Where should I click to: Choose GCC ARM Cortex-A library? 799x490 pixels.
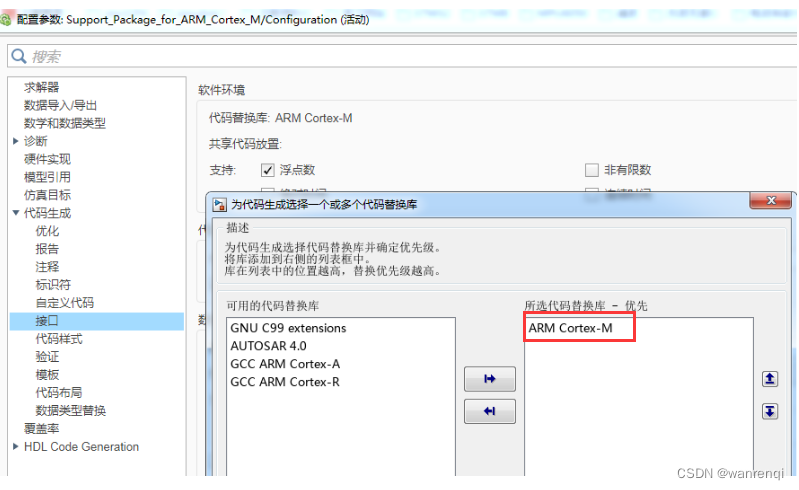[285, 364]
